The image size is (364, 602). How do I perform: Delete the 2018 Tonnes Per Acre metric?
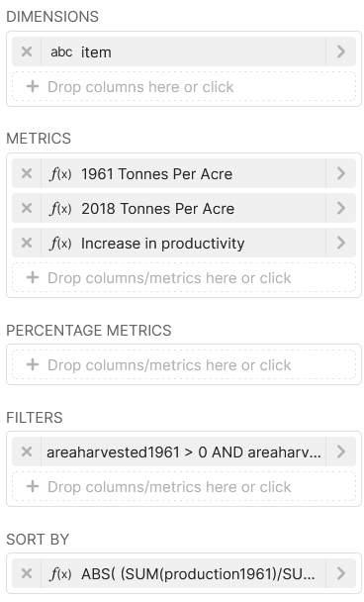tap(27, 208)
